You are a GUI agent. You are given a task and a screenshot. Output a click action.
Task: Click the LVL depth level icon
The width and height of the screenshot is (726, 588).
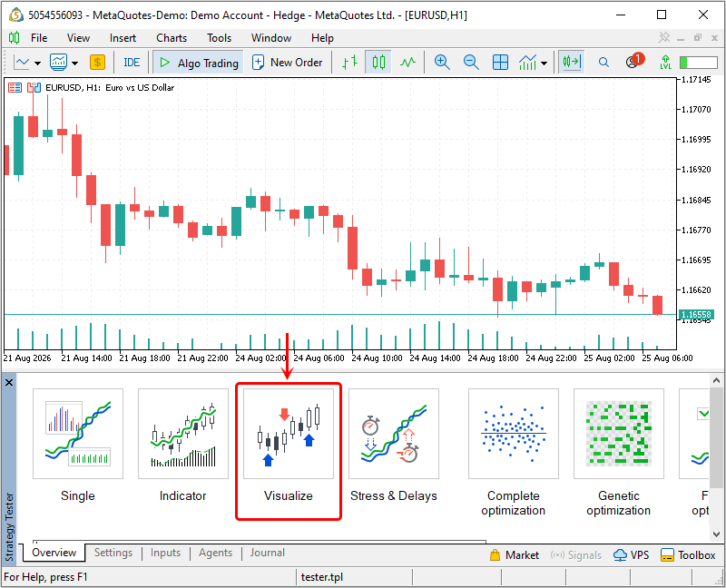[x=665, y=62]
